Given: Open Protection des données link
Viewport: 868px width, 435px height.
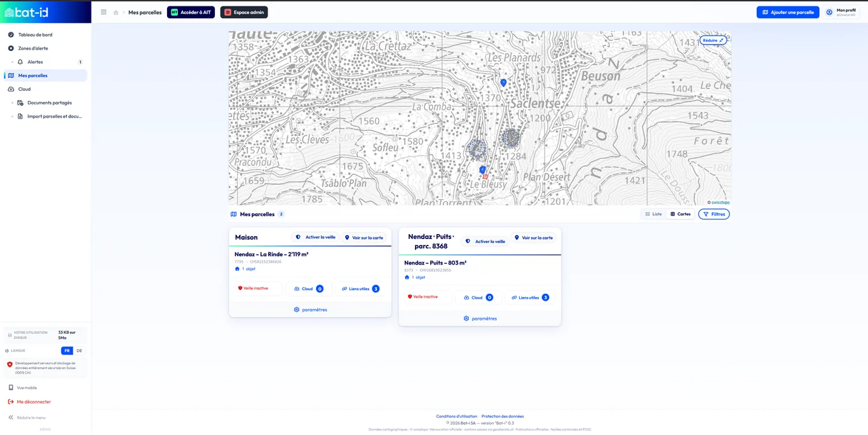Looking at the screenshot, I should point(503,417).
